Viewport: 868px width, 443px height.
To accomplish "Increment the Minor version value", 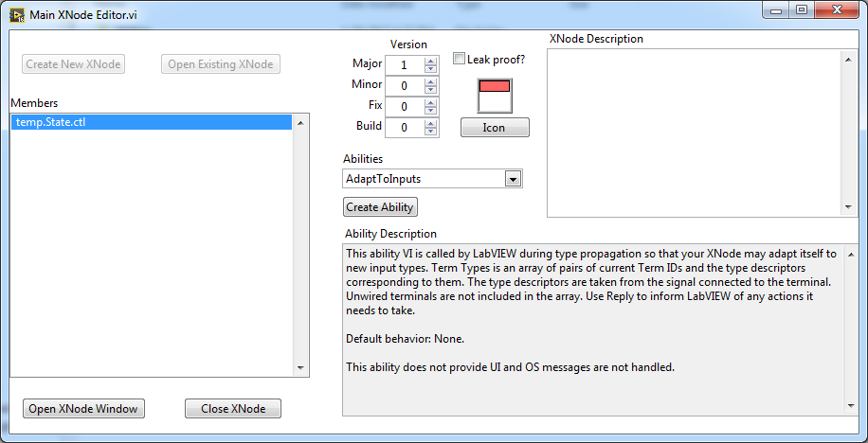I will point(430,81).
